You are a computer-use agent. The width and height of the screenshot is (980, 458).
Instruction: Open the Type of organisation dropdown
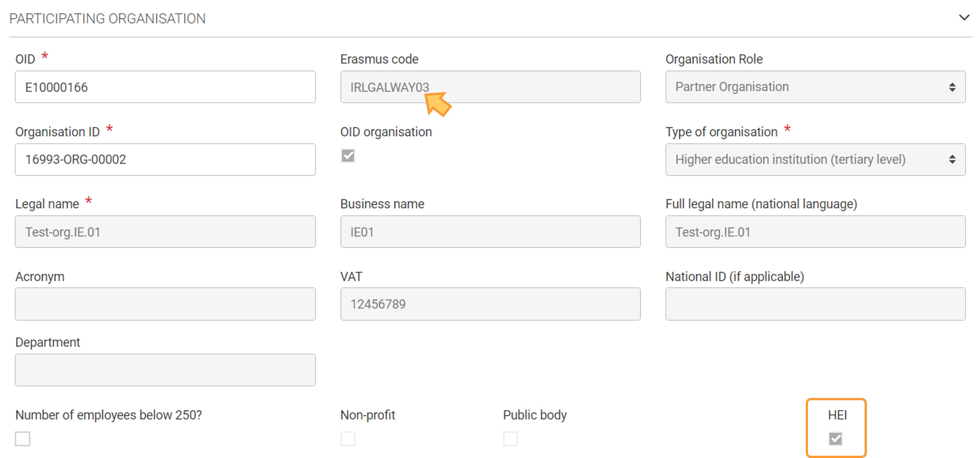pos(815,159)
